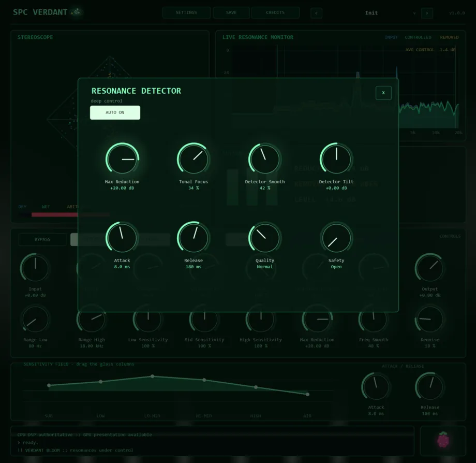
Task: Click the Safety knob set to Open
Action: 336,238
